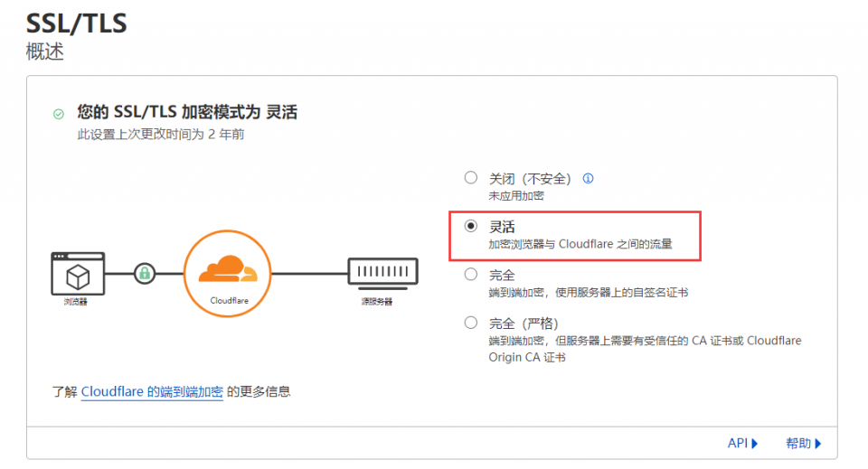Click the 关闭 (不安全) label text
Image resolution: width=868 pixels, height=469 pixels.
(x=530, y=179)
